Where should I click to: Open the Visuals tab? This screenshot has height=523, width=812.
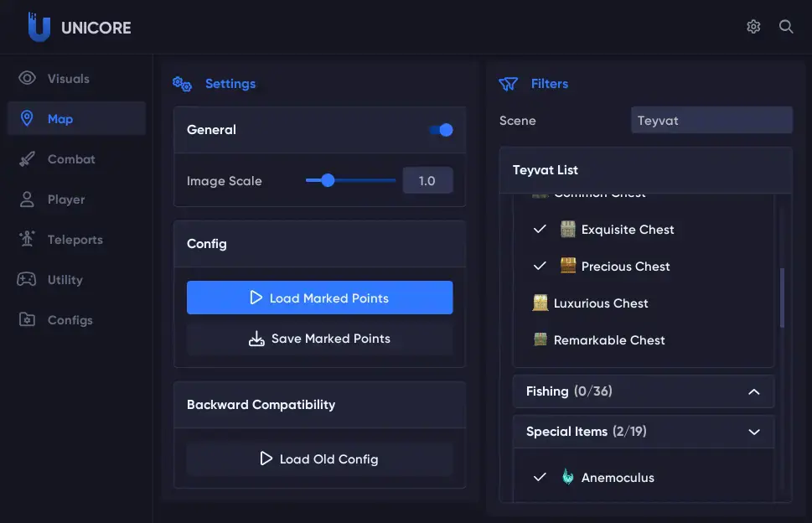pyautogui.click(x=76, y=78)
